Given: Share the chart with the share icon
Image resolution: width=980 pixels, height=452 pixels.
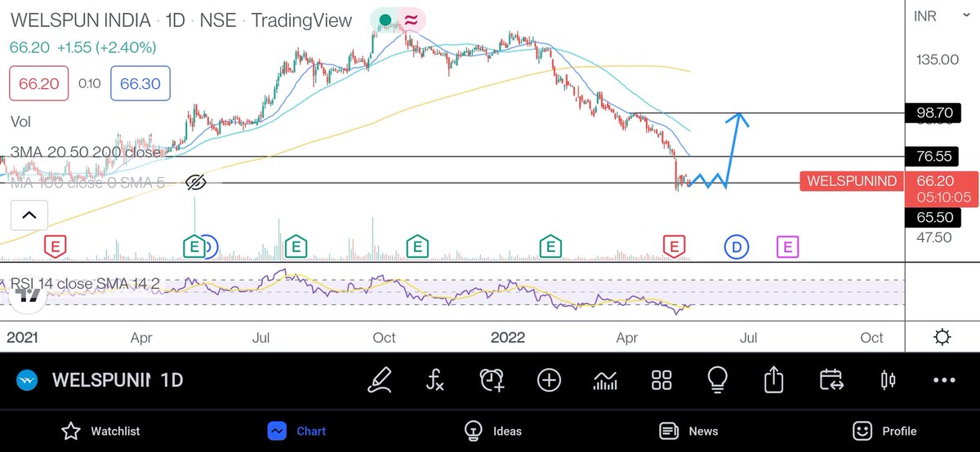Looking at the screenshot, I should pyautogui.click(x=773, y=380).
